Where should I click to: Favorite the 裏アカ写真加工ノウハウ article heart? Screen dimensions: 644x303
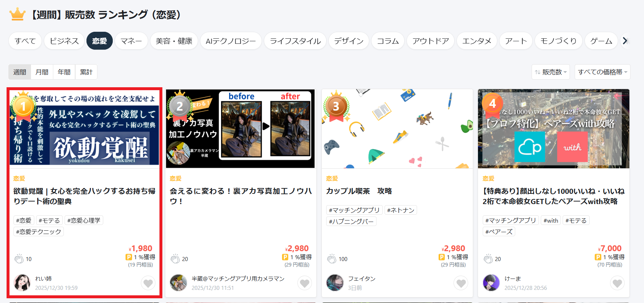pos(305,283)
